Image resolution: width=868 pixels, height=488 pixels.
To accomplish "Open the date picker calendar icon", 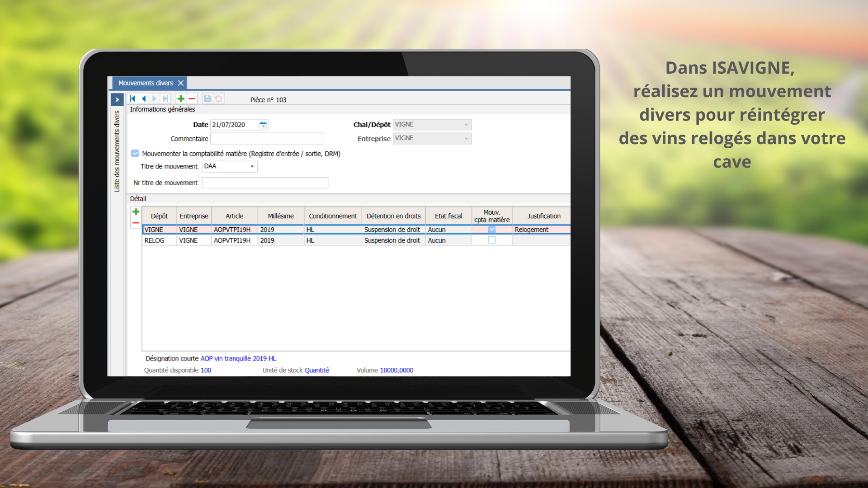I will click(263, 125).
